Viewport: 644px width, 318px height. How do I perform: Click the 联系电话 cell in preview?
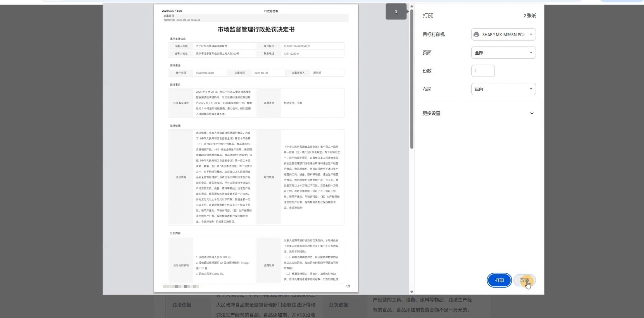[269, 53]
